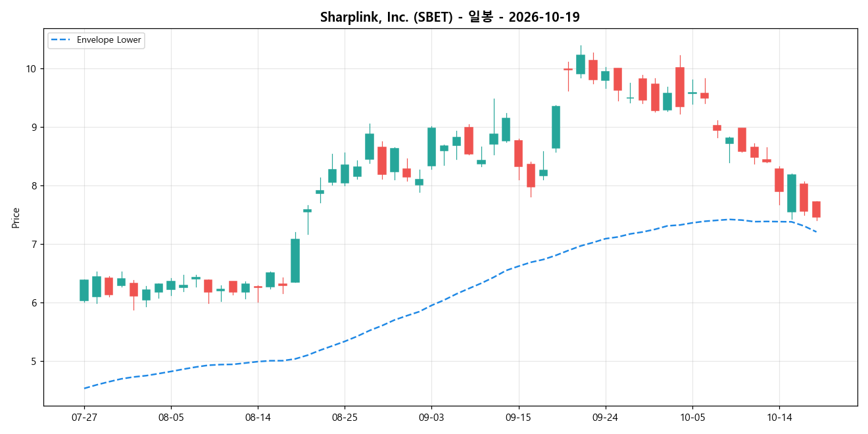Click the right end of the Envelope Lower line
Viewport: 868px width, 434px height.
(x=816, y=231)
